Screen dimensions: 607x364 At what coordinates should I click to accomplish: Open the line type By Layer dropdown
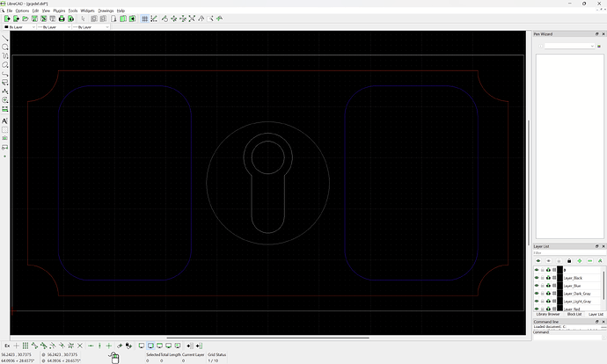point(91,27)
